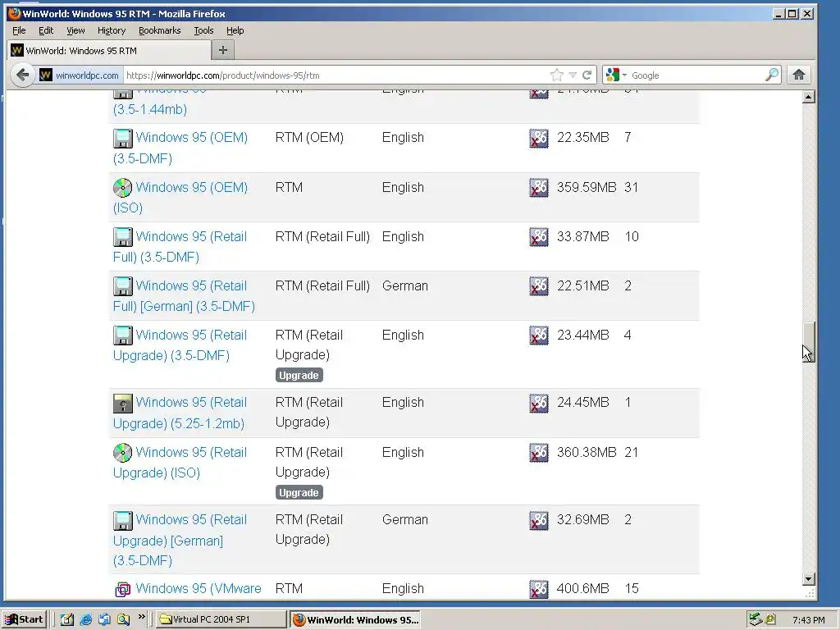Focus the URL address field
Image resolution: width=840 pixels, height=630 pixels.
click(x=335, y=75)
